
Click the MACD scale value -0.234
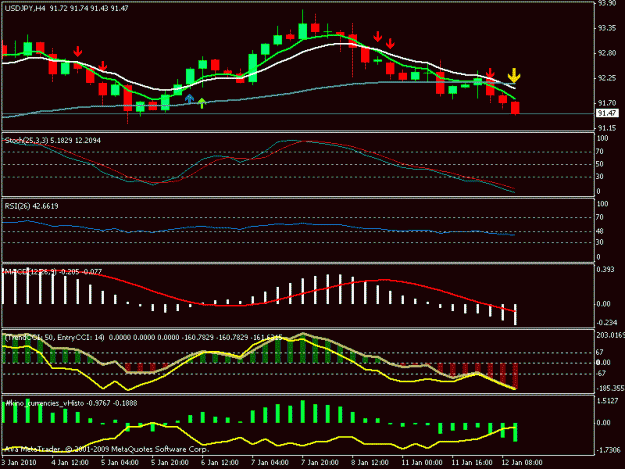click(607, 323)
